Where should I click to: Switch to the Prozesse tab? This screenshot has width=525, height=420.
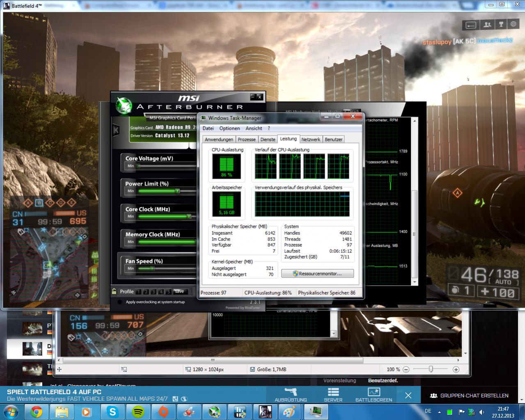247,140
